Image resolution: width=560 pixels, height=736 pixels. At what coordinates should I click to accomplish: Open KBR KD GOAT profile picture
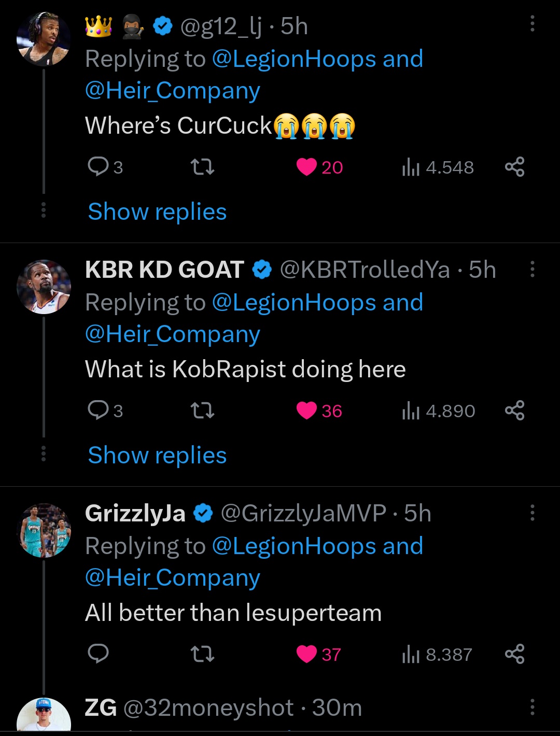44,287
